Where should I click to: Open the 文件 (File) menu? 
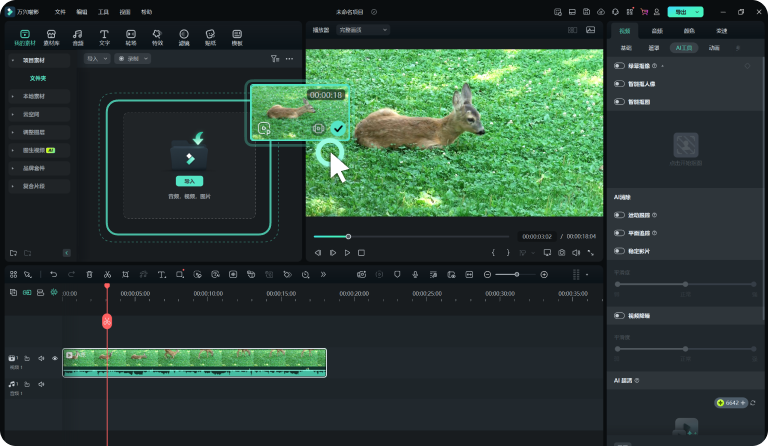coord(60,12)
